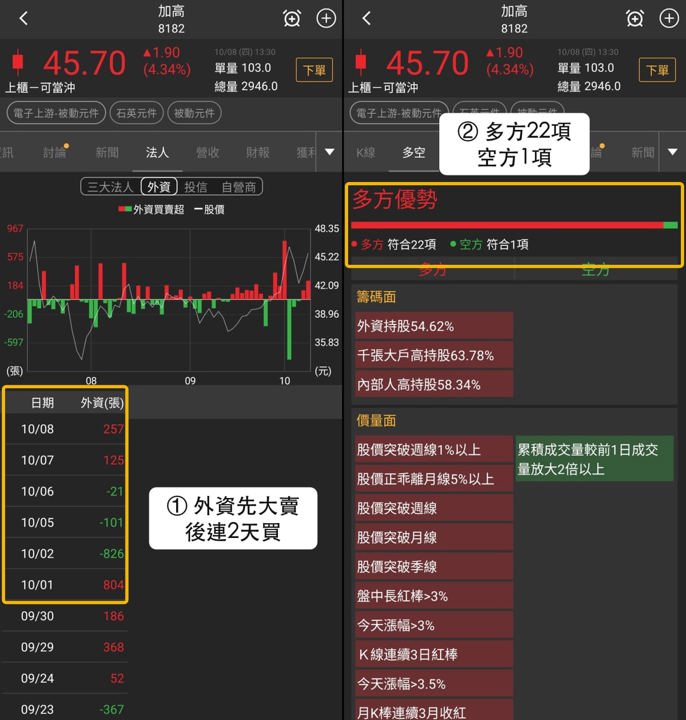
Task: Tap 空方 符合1項 label
Action: pos(489,244)
